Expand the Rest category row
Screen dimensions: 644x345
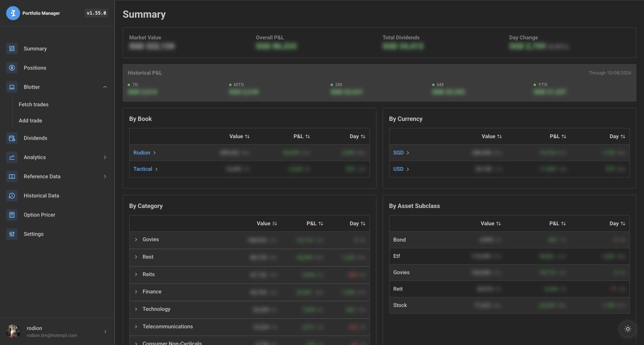pos(136,257)
